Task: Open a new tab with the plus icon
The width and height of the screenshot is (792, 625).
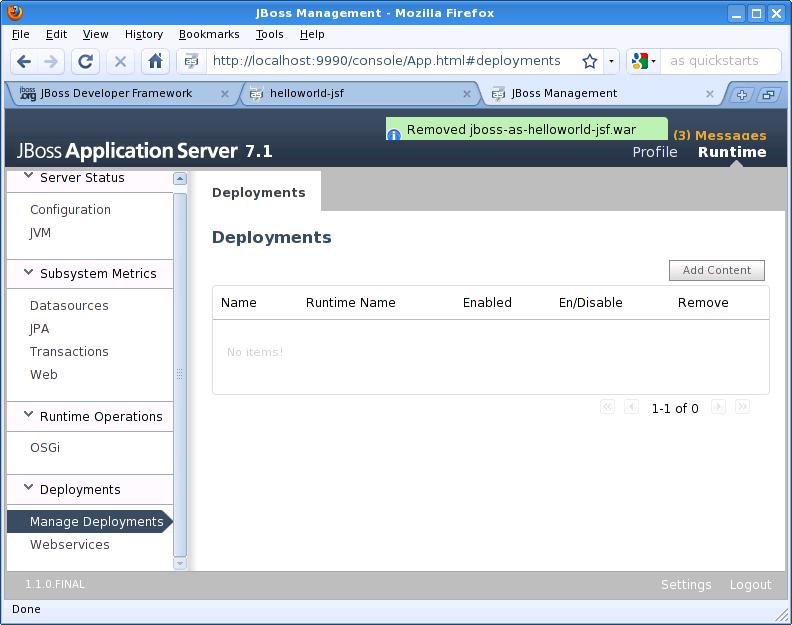Action: click(x=741, y=94)
